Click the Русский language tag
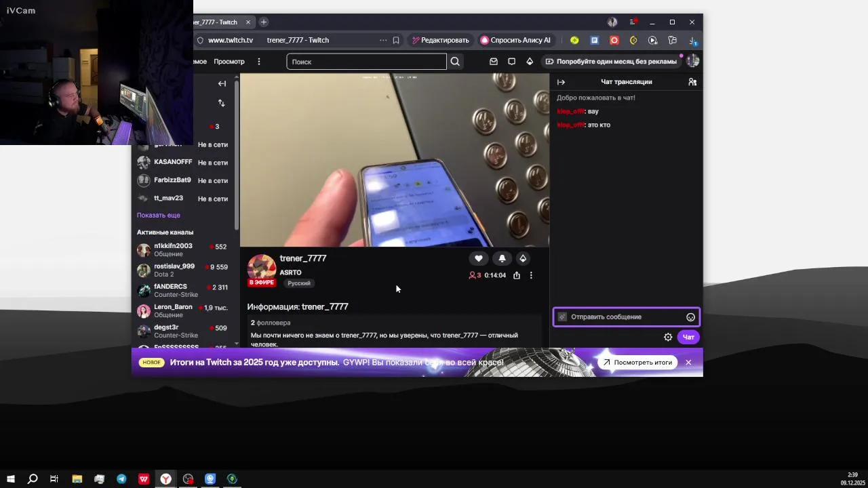The height and width of the screenshot is (488, 868). coord(299,283)
